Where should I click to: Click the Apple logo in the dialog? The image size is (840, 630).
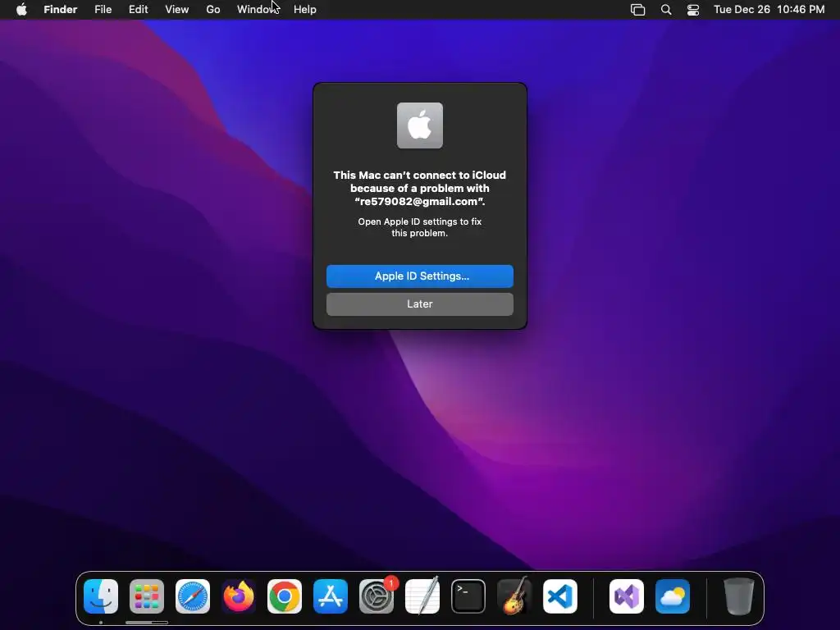coord(420,126)
